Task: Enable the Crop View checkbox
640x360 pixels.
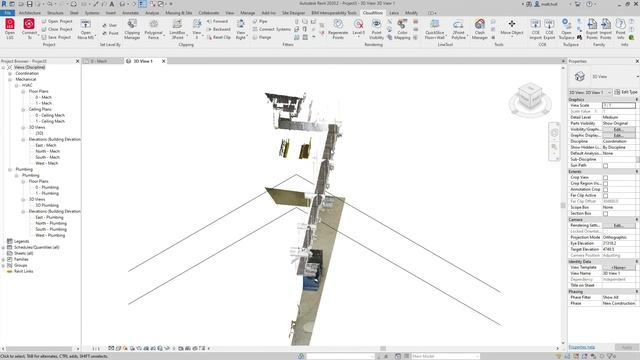Action: click(605, 178)
